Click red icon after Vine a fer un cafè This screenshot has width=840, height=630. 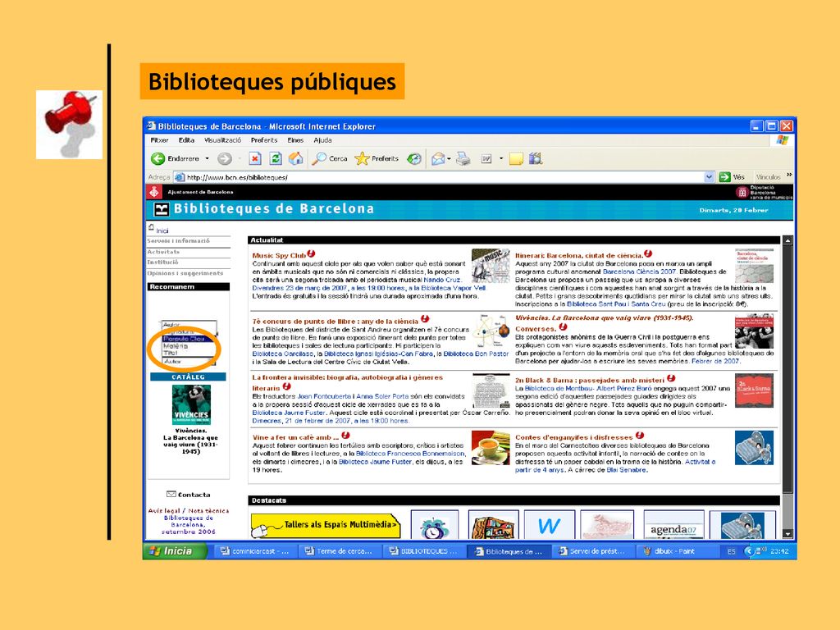click(x=345, y=436)
